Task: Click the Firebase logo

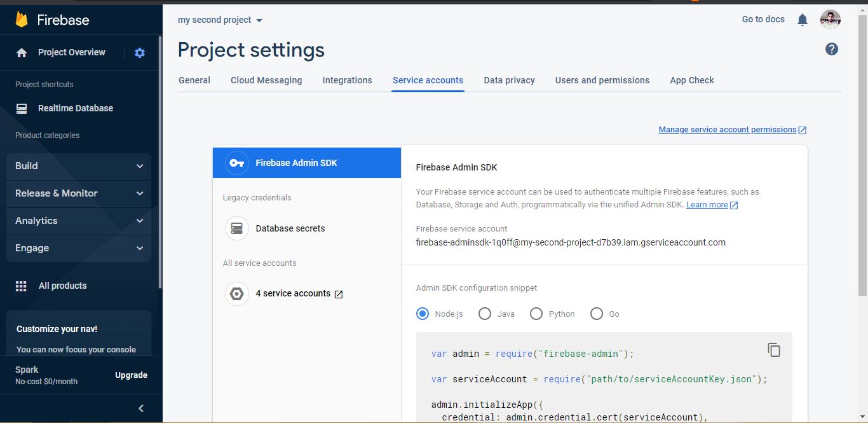Action: 22,20
